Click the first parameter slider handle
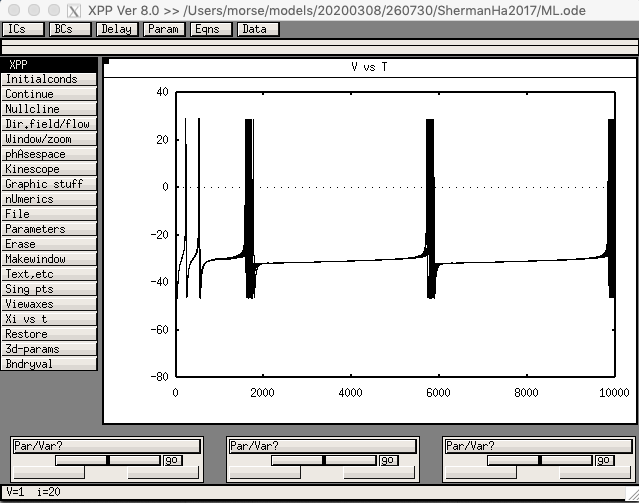 click(108, 461)
